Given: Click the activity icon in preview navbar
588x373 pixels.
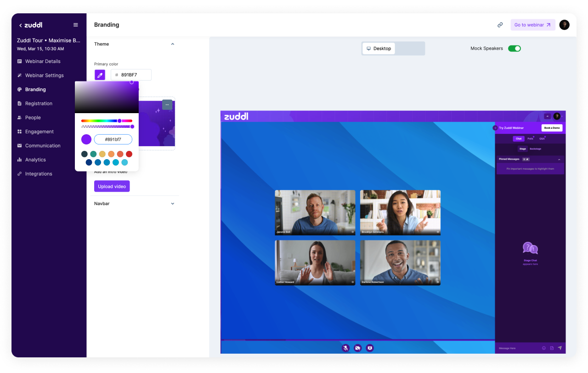Looking at the screenshot, I should point(547,116).
